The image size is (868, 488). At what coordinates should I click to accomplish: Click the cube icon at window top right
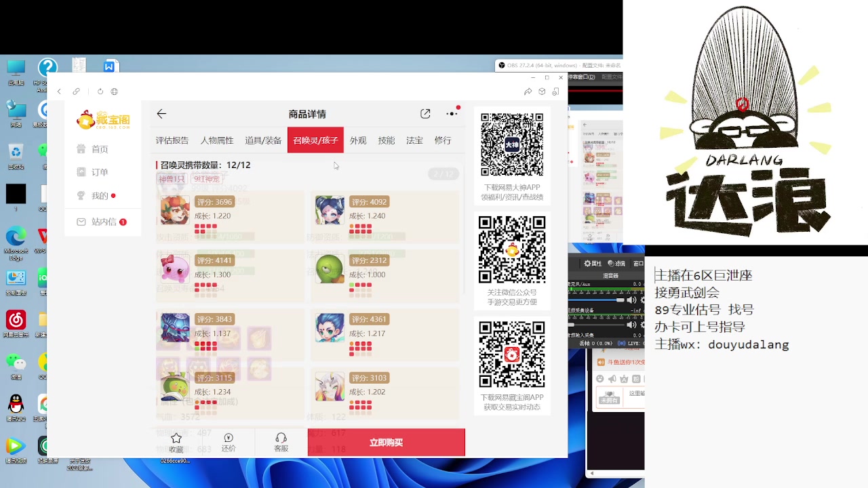(x=542, y=91)
